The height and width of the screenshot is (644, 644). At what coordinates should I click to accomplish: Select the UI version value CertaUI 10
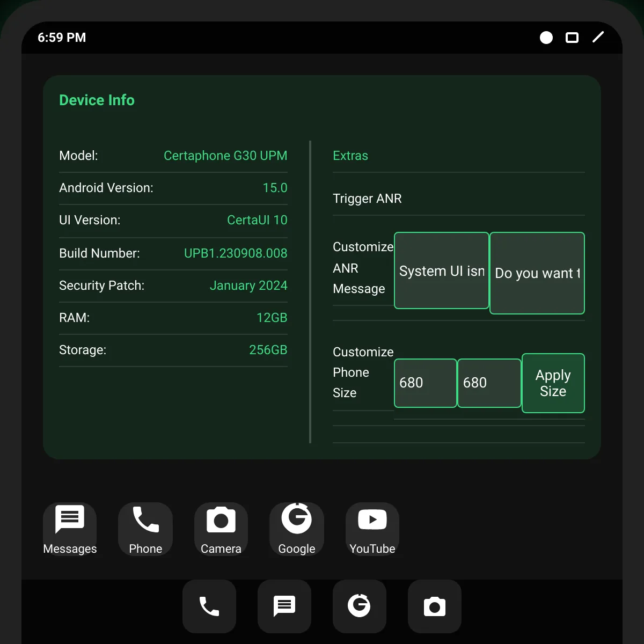point(257,220)
